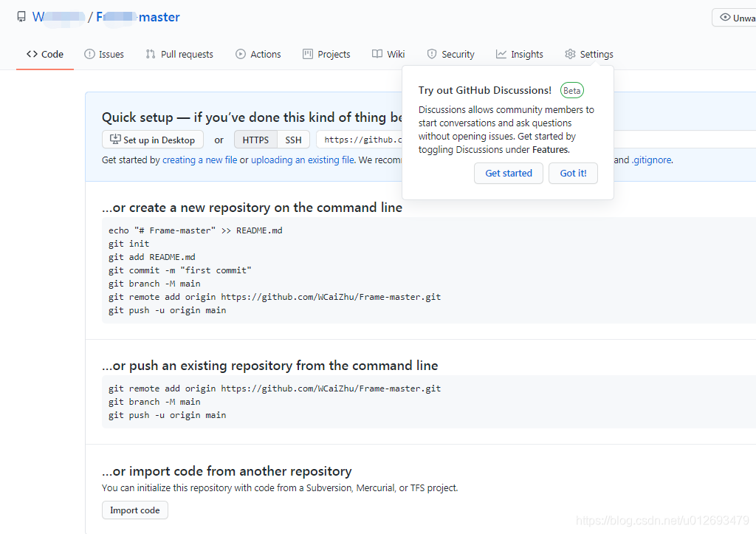
Task: Select HTTPS clone protocol
Action: click(x=255, y=140)
